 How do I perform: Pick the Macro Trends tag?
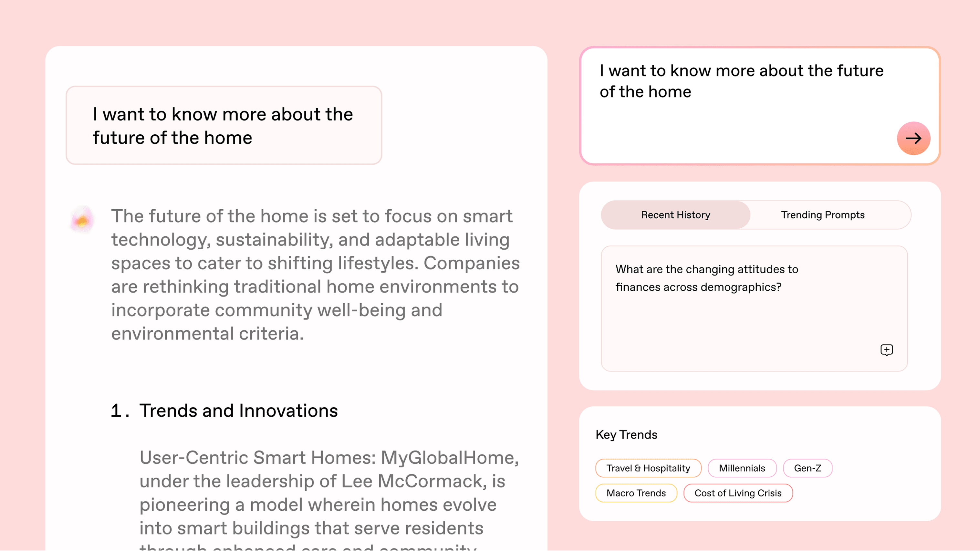(636, 493)
